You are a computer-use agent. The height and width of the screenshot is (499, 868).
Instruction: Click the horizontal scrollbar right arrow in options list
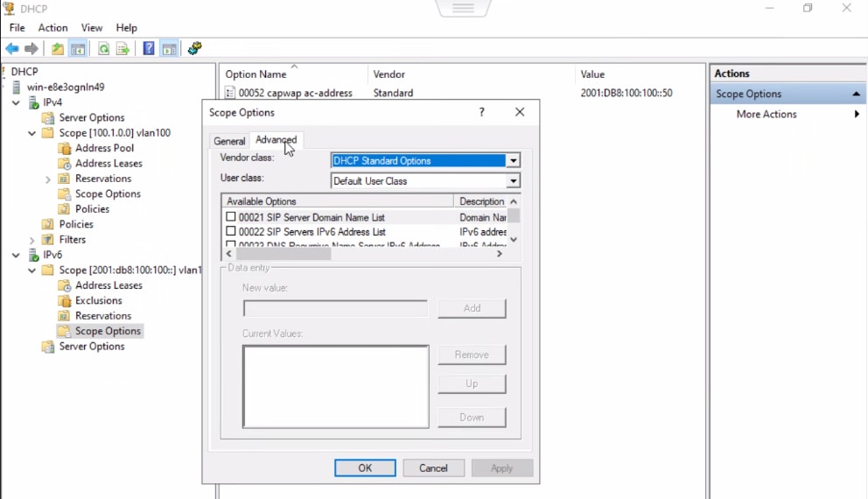coord(500,254)
